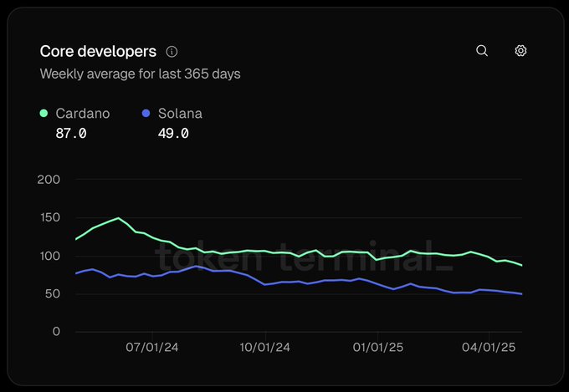Open the magnifier search icon
The height and width of the screenshot is (392, 569).
point(482,51)
